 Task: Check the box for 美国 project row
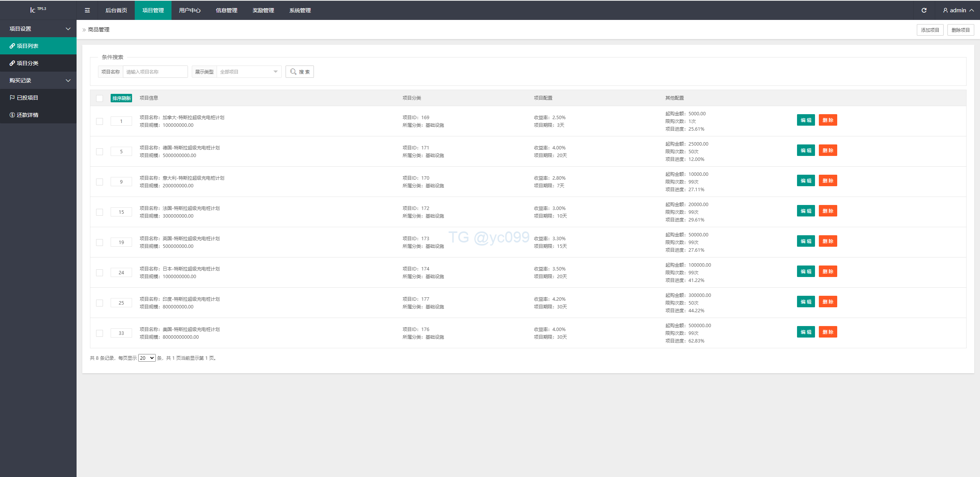100,333
